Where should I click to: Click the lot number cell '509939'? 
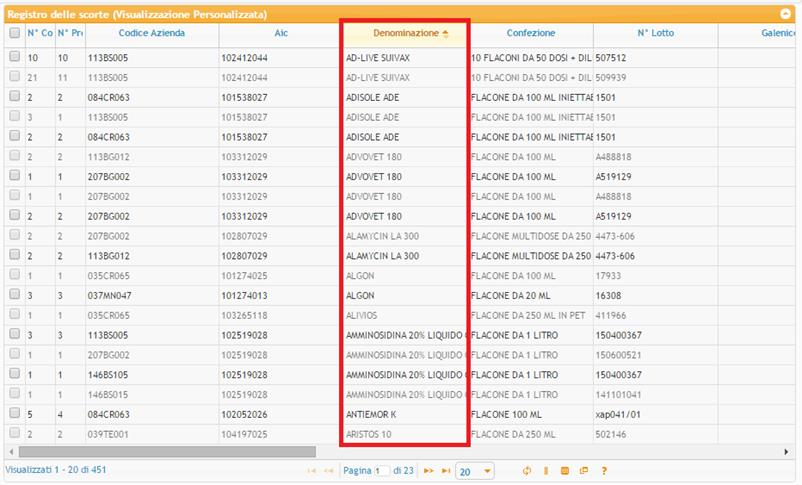click(610, 78)
